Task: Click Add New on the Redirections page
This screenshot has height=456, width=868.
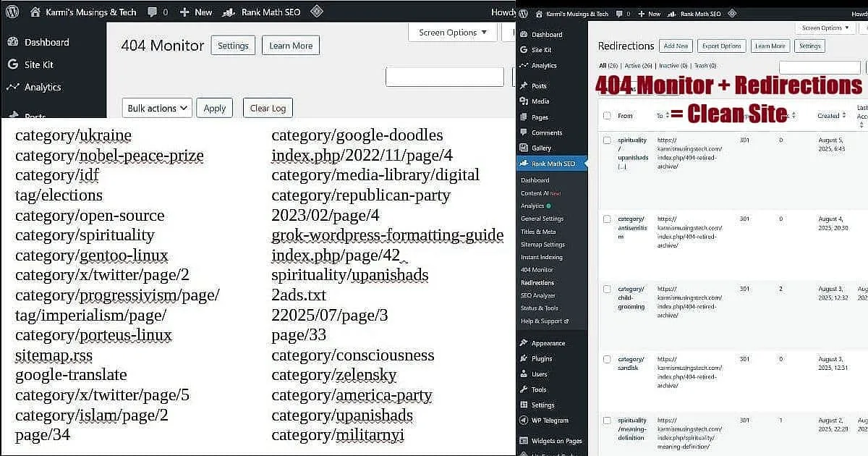Action: (676, 46)
